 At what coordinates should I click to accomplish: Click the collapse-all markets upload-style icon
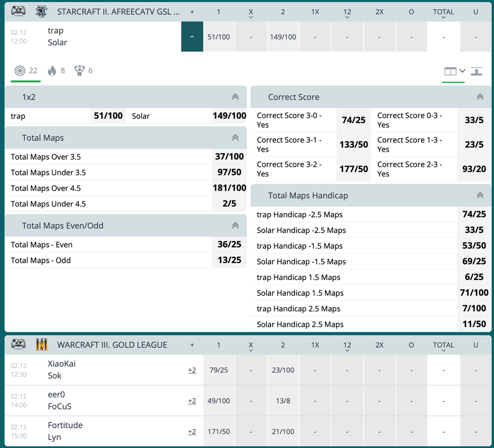click(476, 72)
